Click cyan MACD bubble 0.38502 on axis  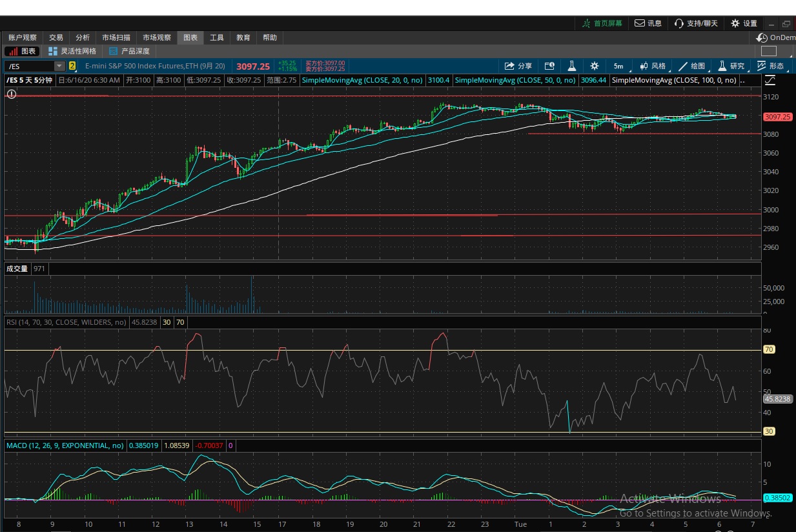[x=777, y=498]
